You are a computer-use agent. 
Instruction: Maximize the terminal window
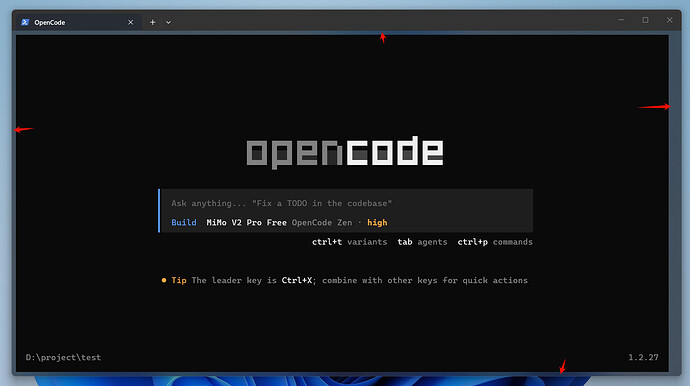[645, 20]
